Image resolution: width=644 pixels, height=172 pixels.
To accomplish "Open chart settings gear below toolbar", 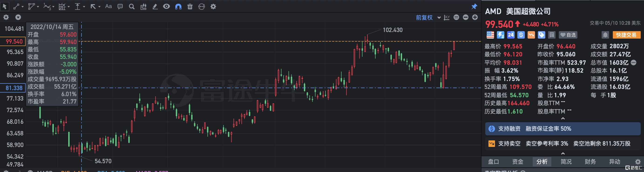I will 6,17.
